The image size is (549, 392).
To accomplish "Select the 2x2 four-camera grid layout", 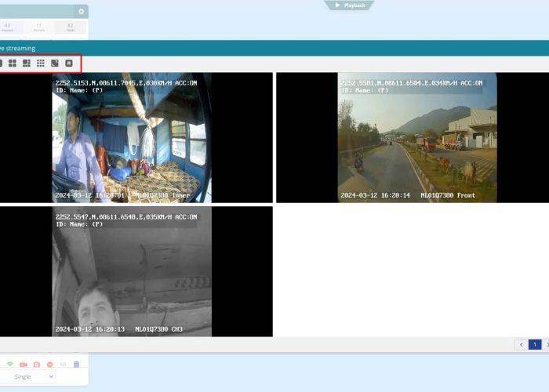I will point(13,63).
